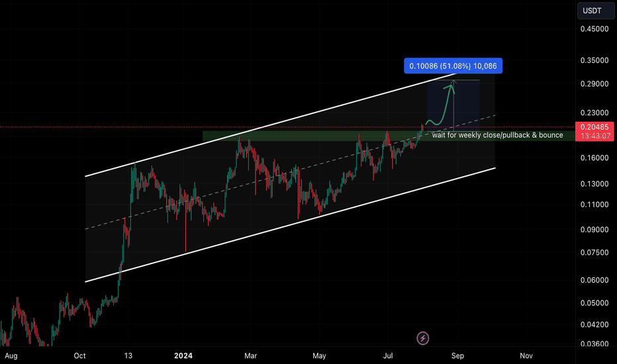Click the 0.09000 price axis label

pyautogui.click(x=594, y=230)
